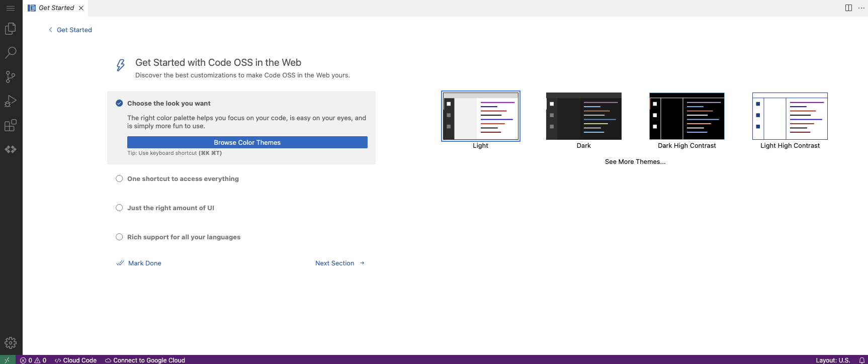Image resolution: width=868 pixels, height=364 pixels.
Task: Show errors and warnings problems count
Action: click(x=33, y=360)
